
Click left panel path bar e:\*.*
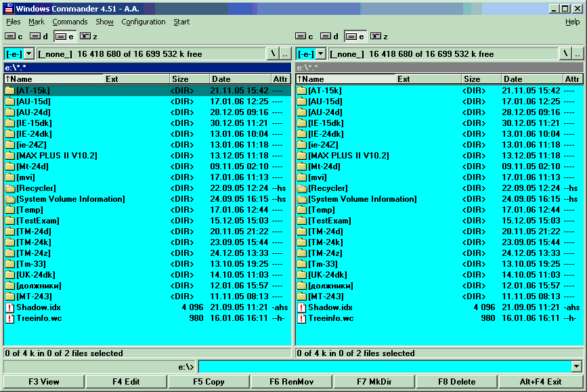(x=148, y=68)
